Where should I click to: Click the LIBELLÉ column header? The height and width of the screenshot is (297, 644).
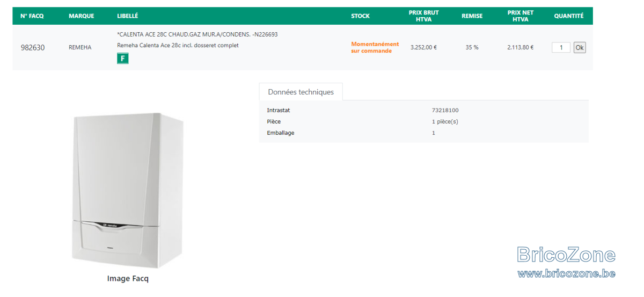click(x=127, y=16)
